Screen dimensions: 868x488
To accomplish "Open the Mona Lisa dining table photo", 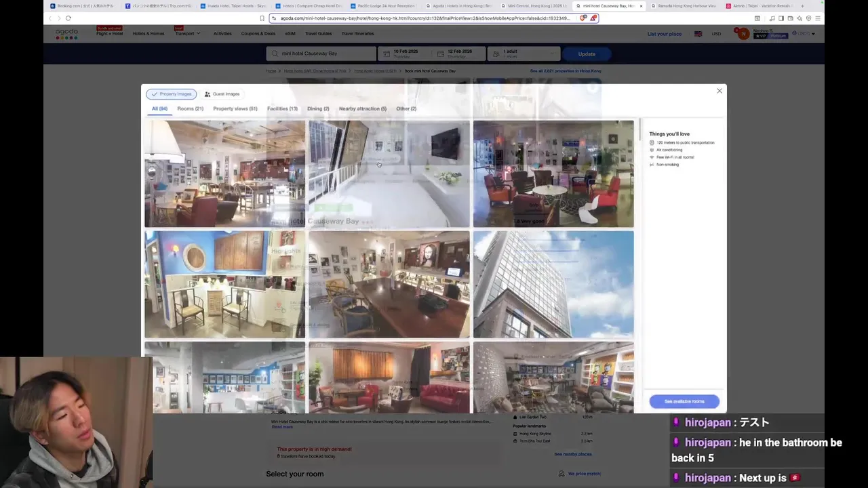I will pos(389,284).
